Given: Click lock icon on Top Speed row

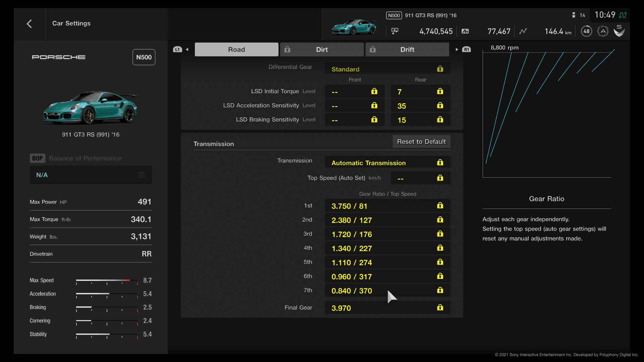Looking at the screenshot, I should point(440,178).
